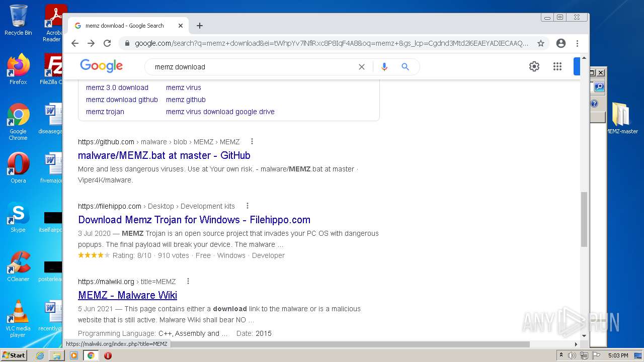Image resolution: width=644 pixels, height=362 pixels.
Task: Click the vertical page scrollbar thumb
Action: point(584,219)
